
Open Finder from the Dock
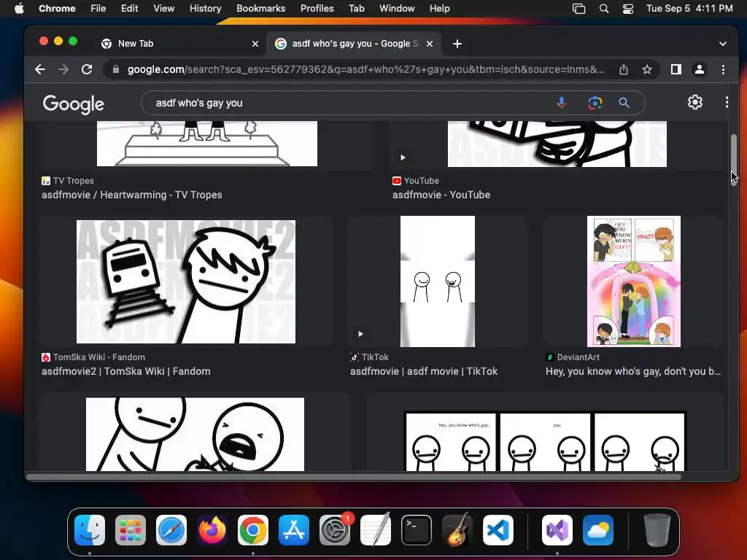(x=90, y=530)
